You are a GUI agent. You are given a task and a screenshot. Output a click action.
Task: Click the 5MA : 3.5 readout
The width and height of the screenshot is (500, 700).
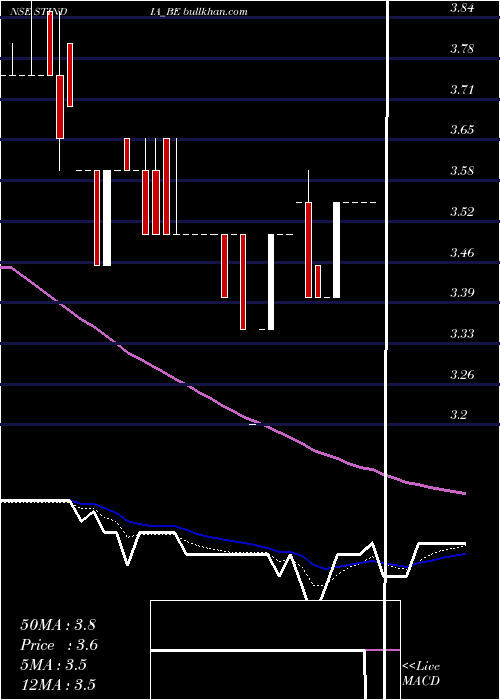(x=54, y=665)
